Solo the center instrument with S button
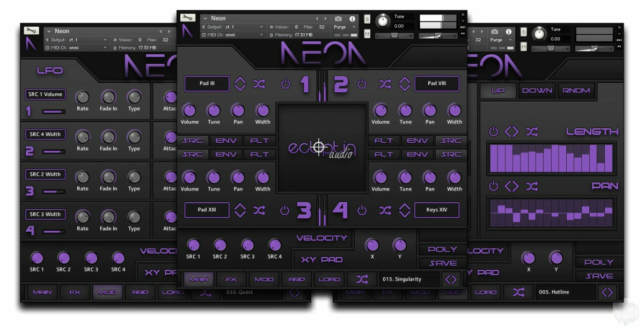 click(x=367, y=19)
